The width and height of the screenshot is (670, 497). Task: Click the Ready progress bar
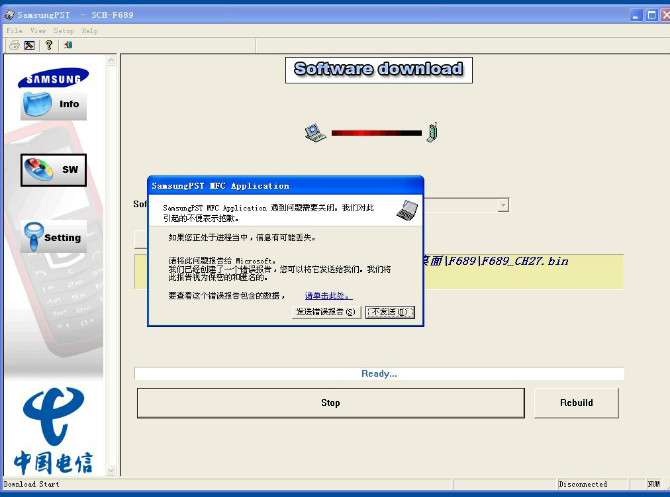click(x=379, y=373)
